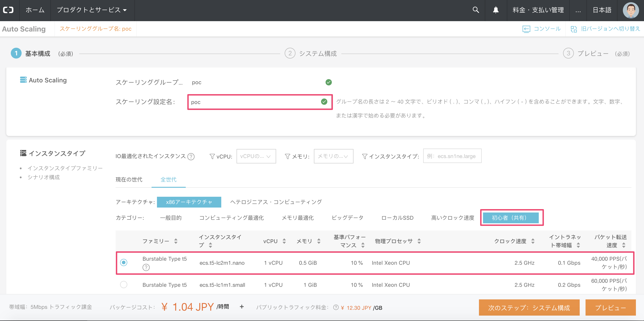Click the help icon under Burstable Type t5
The width and height of the screenshot is (644, 321).
point(146,267)
